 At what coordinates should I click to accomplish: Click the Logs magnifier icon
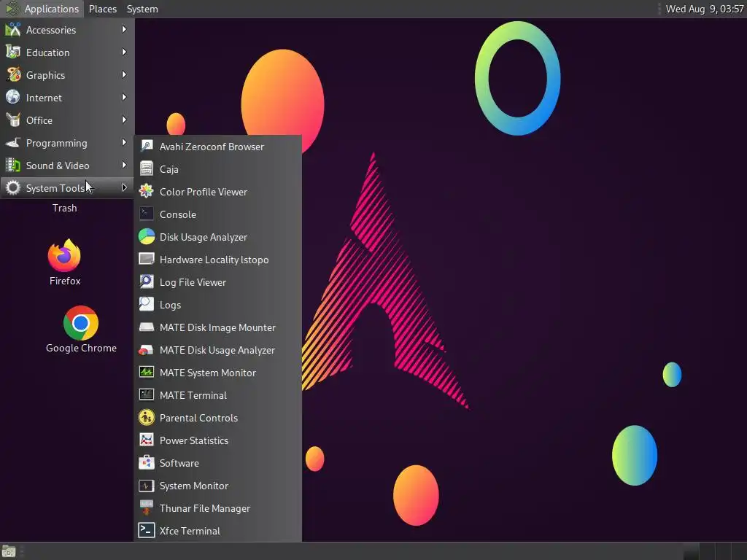[x=146, y=305]
